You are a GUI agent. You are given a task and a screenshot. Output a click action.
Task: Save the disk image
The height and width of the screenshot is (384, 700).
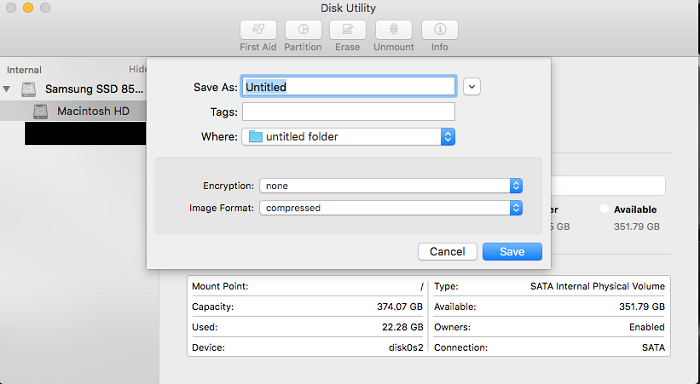512,252
